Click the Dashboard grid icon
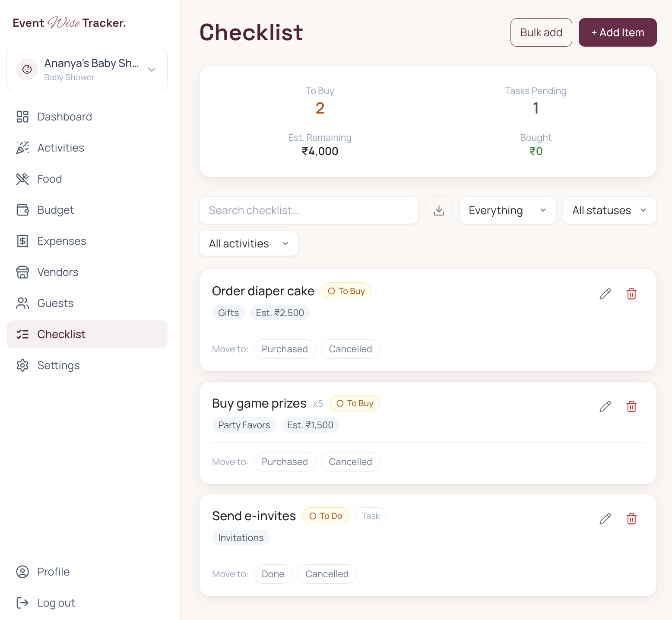Image resolution: width=672 pixels, height=620 pixels. (x=22, y=117)
